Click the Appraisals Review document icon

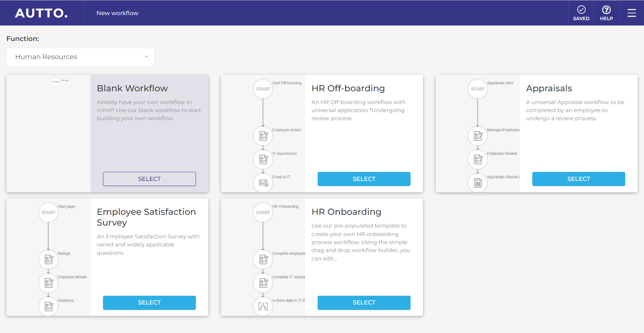[x=478, y=183]
